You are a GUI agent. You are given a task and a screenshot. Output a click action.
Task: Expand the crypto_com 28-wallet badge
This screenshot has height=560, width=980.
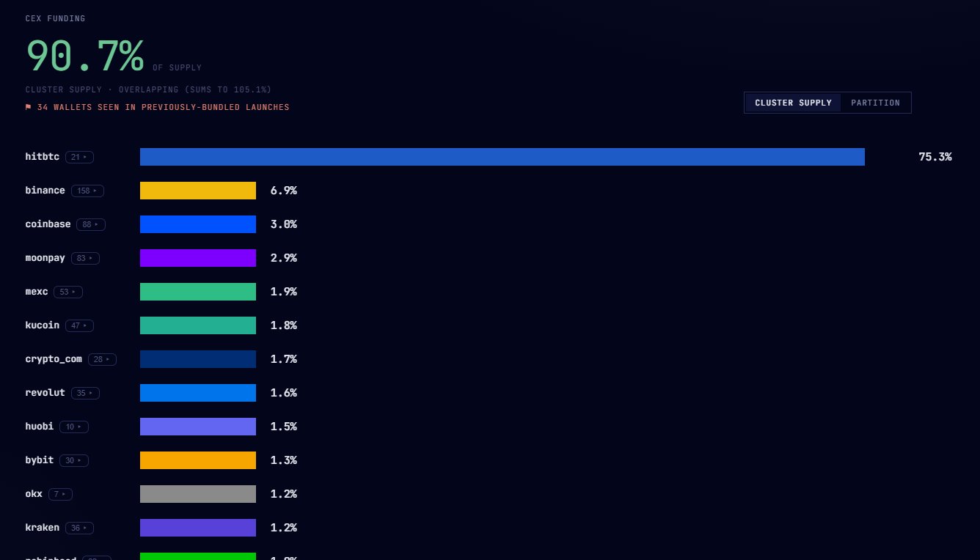[102, 359]
